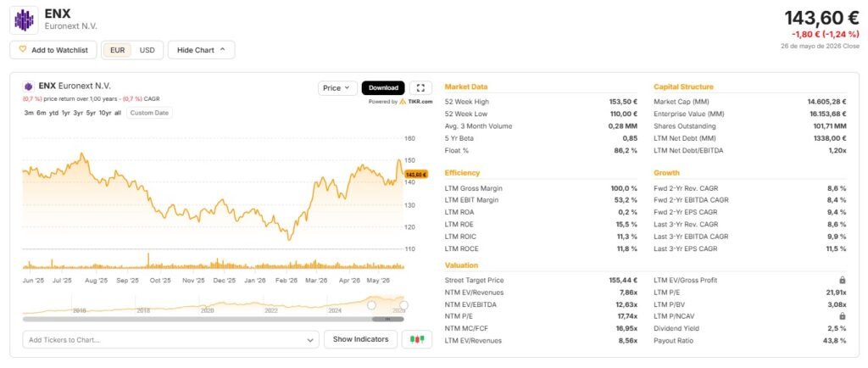Open the fullscreen chart icon
The image size is (868, 368).
click(420, 88)
